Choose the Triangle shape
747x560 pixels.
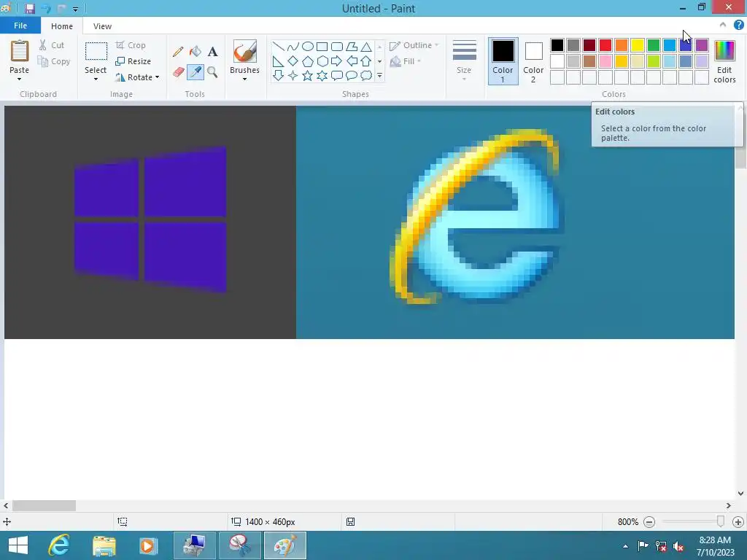point(366,47)
